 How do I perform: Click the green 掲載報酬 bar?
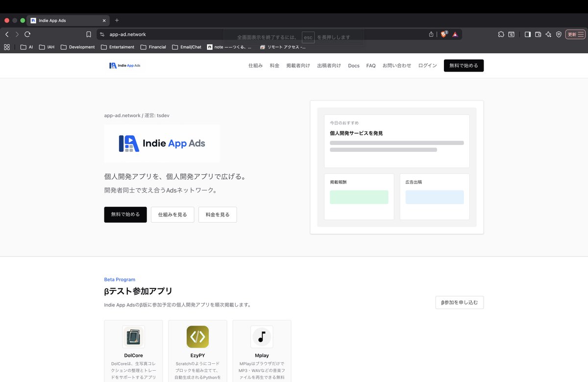click(359, 197)
